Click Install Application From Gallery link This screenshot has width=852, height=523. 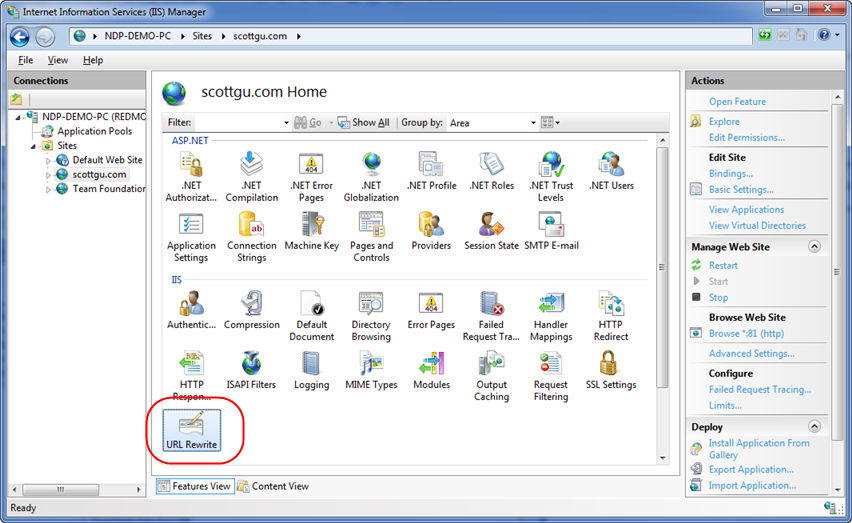[x=759, y=449]
